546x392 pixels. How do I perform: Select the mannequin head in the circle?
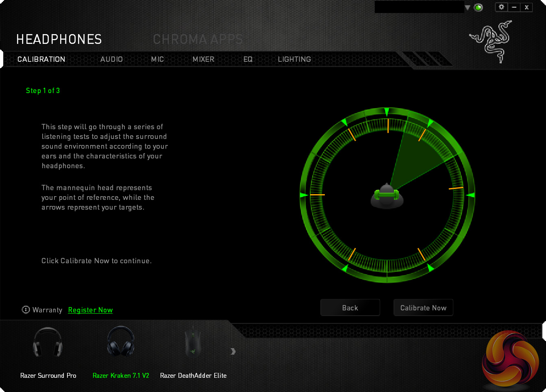(x=387, y=196)
